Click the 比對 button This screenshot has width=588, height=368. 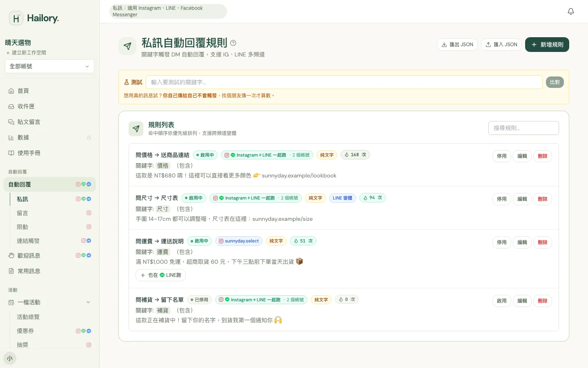555,82
